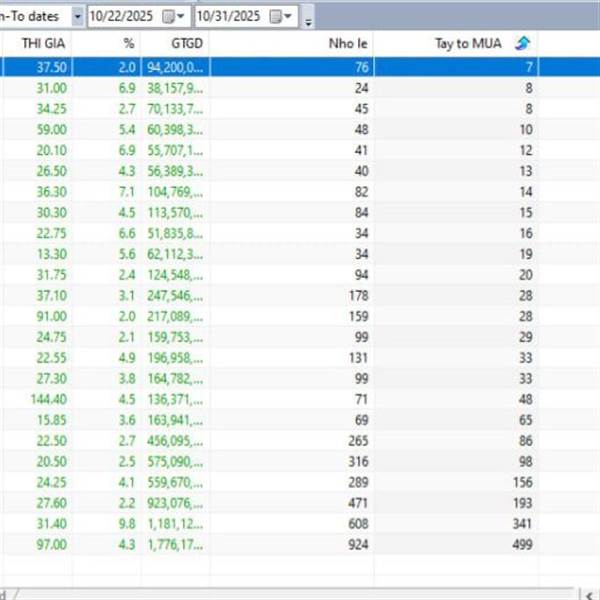Click the 5.4 percent cell

click(127, 129)
